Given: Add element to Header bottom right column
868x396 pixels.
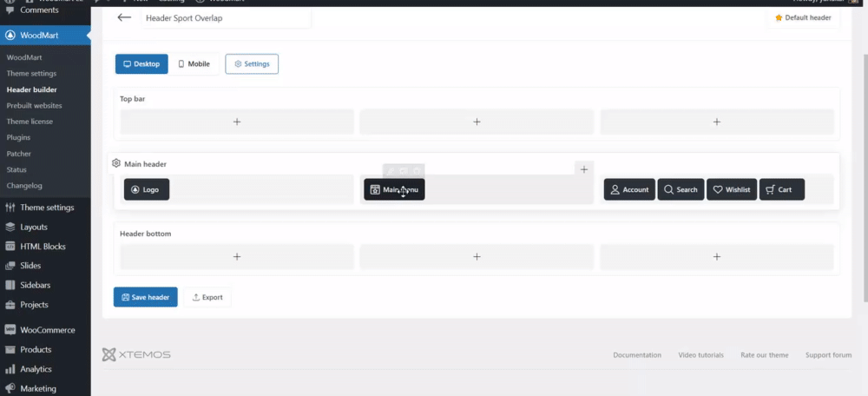Looking at the screenshot, I should click(716, 256).
